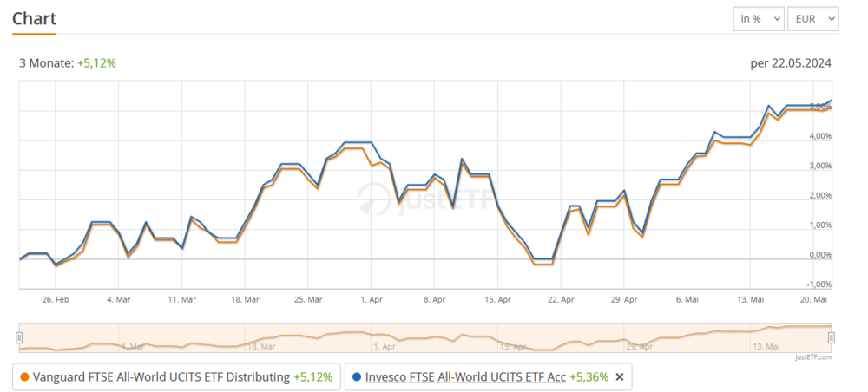This screenshot has height=392, width=868.
Task: Click the '1. Apr' date on chart axis
Action: pyautogui.click(x=371, y=299)
